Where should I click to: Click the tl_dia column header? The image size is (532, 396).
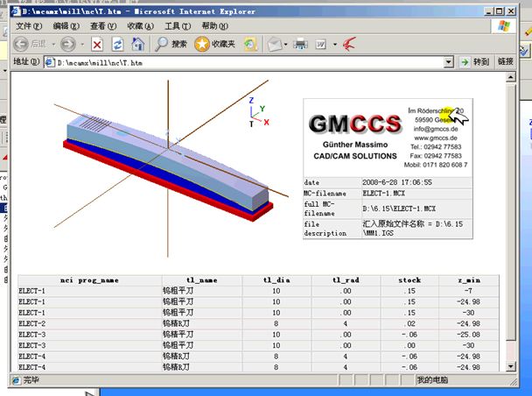[x=276, y=280]
